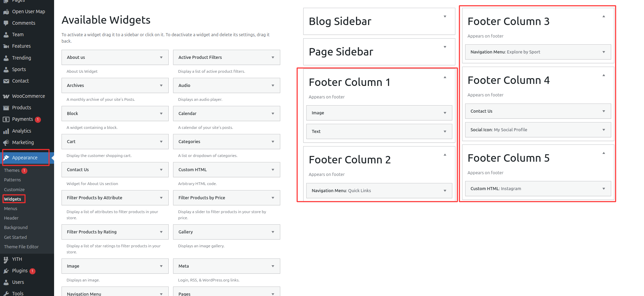Select the Products icon in the sidebar

[x=6, y=107]
